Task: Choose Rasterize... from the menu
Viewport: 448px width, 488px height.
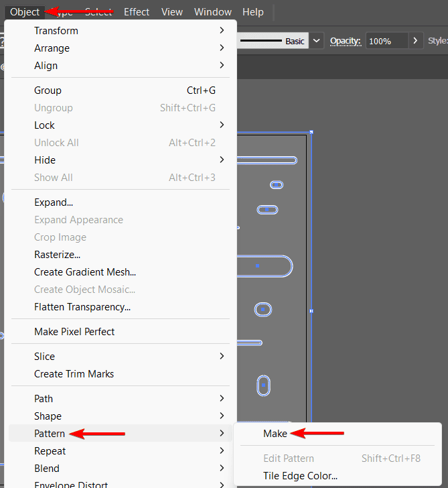Action: (58, 255)
